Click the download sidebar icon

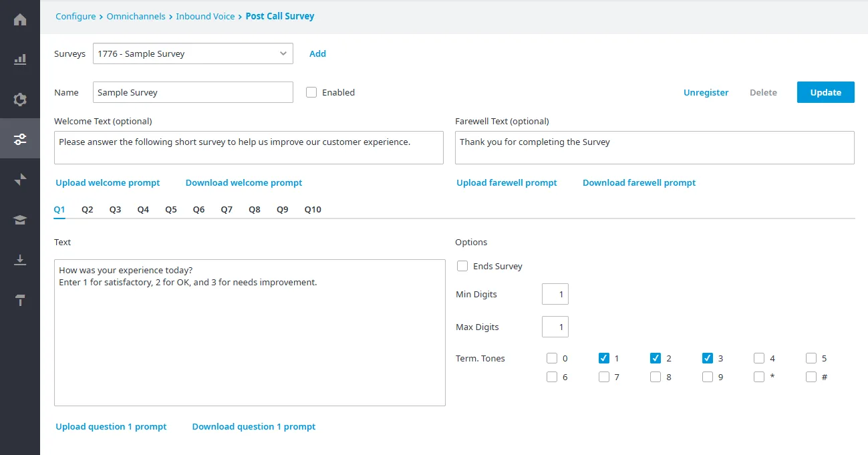coord(20,260)
